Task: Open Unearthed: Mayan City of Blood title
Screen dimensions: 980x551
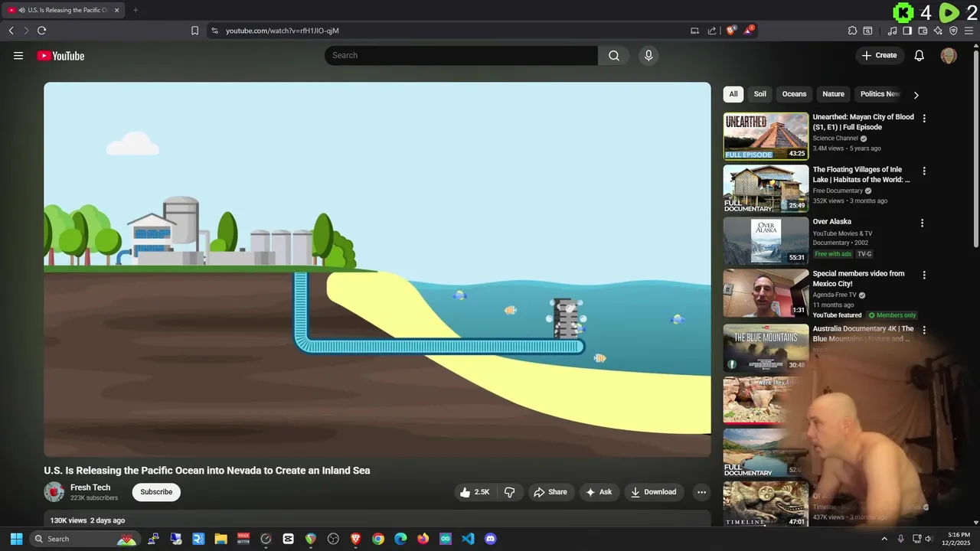Action: coord(863,122)
